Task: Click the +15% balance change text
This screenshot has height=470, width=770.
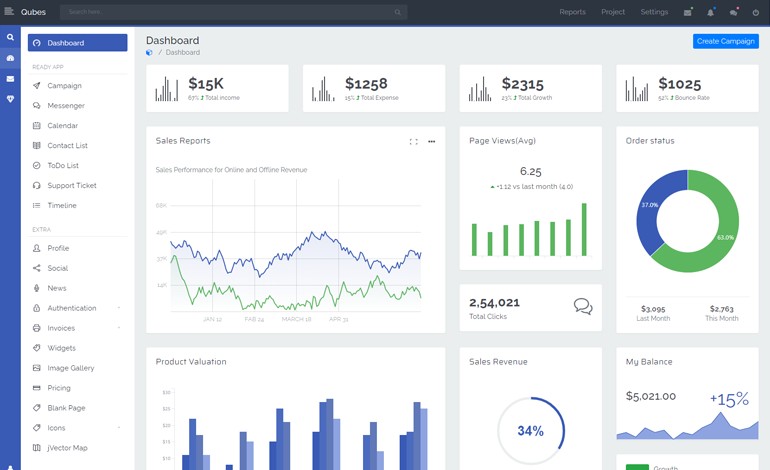Action: (x=729, y=399)
